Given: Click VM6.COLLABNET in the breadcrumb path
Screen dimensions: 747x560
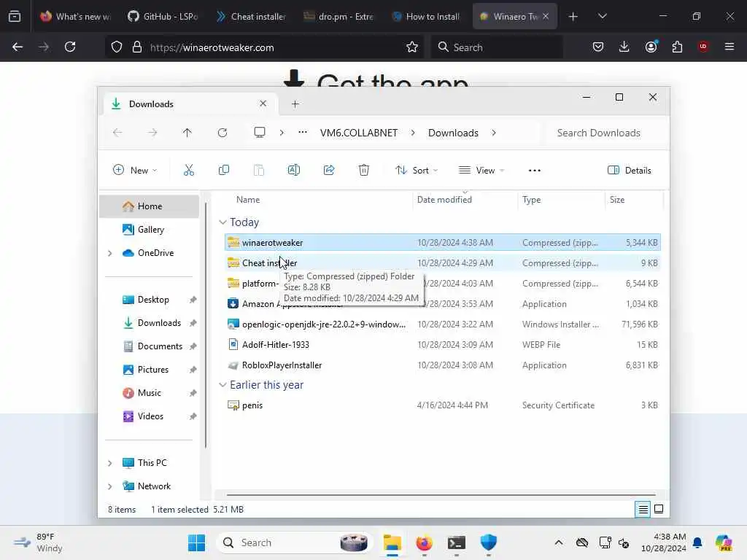Looking at the screenshot, I should tap(359, 133).
